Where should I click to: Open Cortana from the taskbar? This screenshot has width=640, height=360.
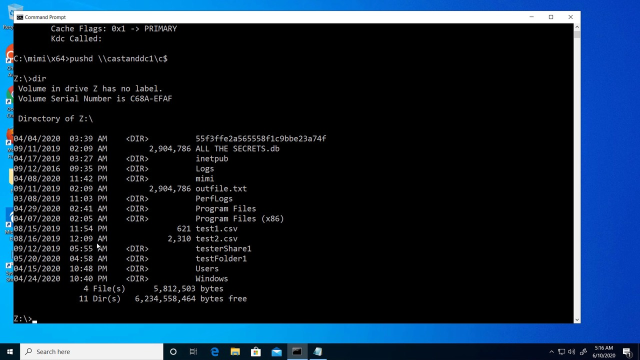coord(173,351)
